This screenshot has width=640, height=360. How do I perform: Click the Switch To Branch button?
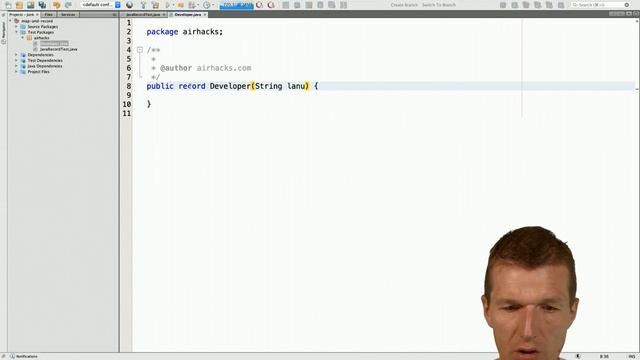[x=439, y=5]
